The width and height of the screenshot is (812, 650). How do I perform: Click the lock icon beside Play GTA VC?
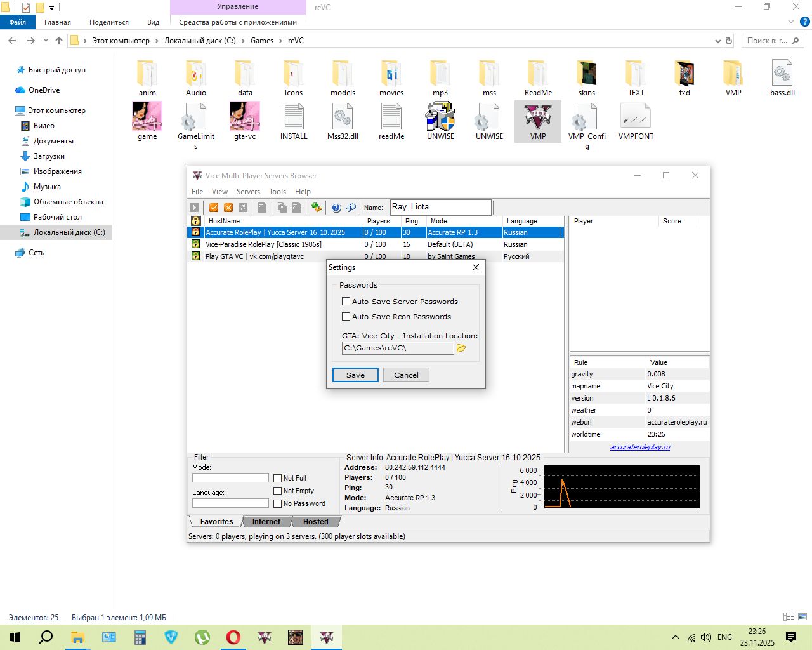(196, 256)
